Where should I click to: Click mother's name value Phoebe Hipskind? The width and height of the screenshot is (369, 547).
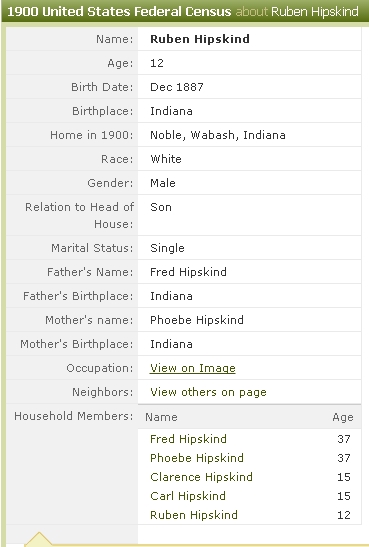197,320
